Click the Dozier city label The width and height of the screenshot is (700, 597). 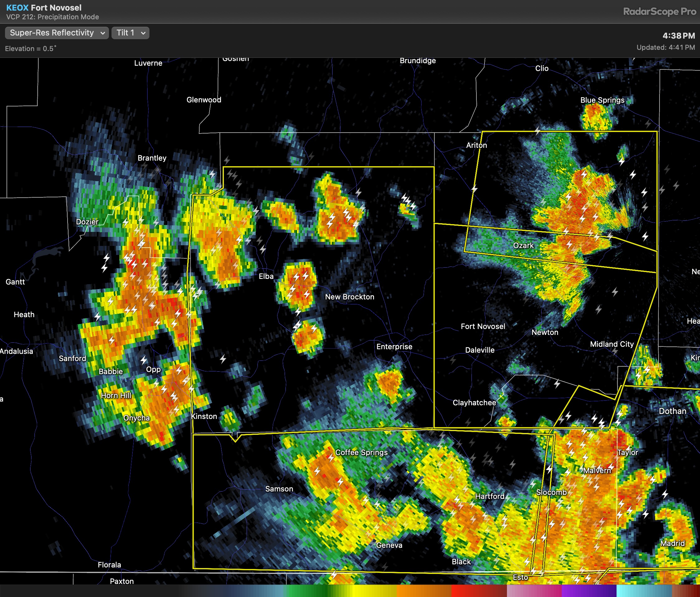pyautogui.click(x=87, y=222)
